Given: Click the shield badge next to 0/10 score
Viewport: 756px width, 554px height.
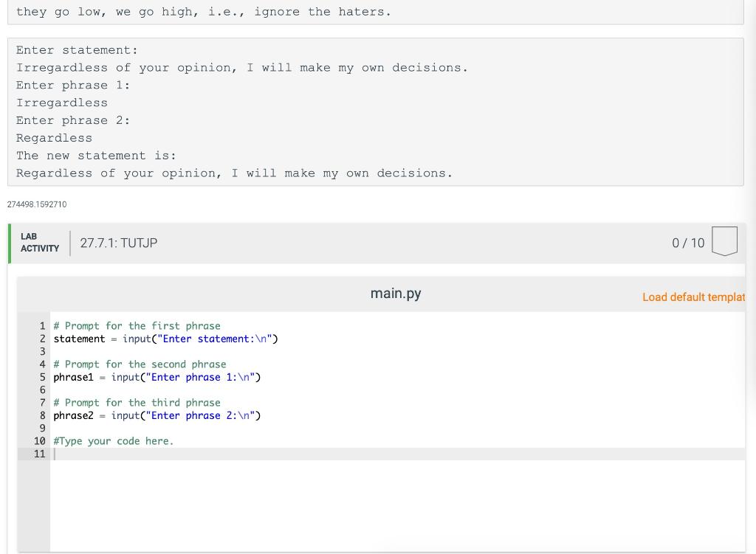Looking at the screenshot, I should 724,240.
